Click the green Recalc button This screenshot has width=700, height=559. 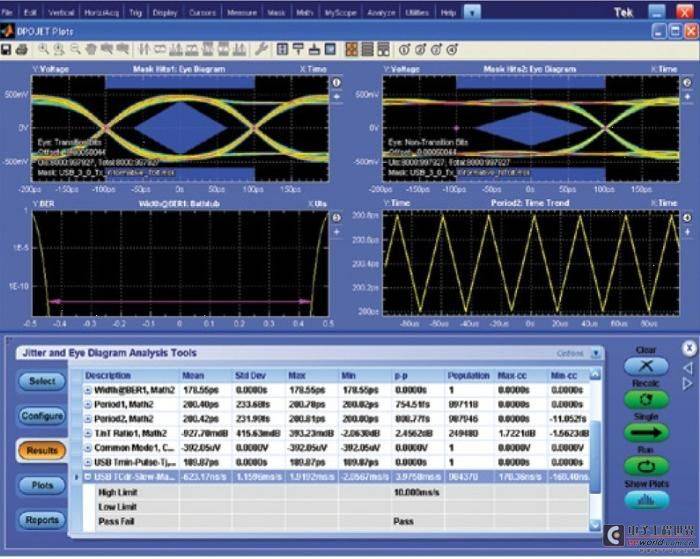(x=646, y=400)
